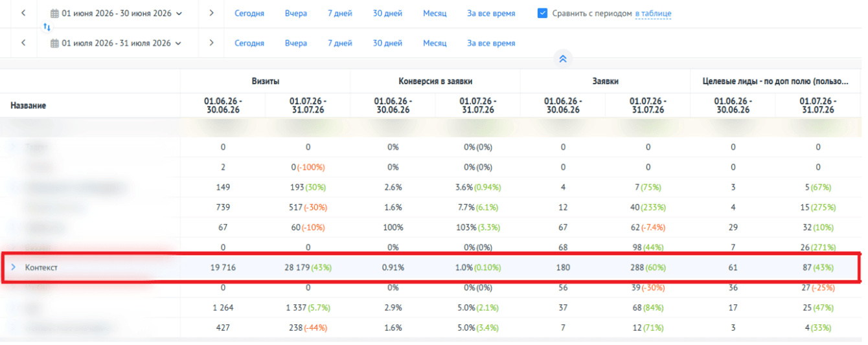This screenshot has width=868, height=345.
Task: Click the Конверсия в заявки column header
Action: click(435, 81)
